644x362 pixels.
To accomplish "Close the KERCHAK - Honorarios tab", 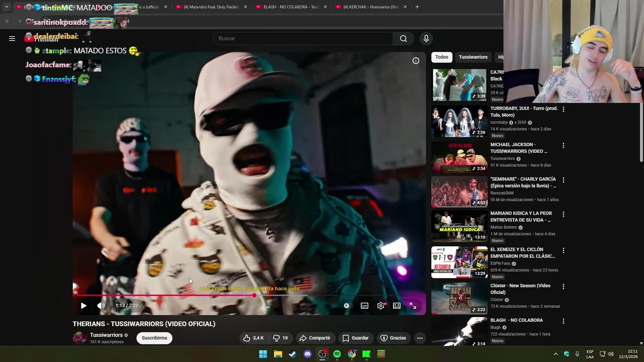I will [x=405, y=7].
